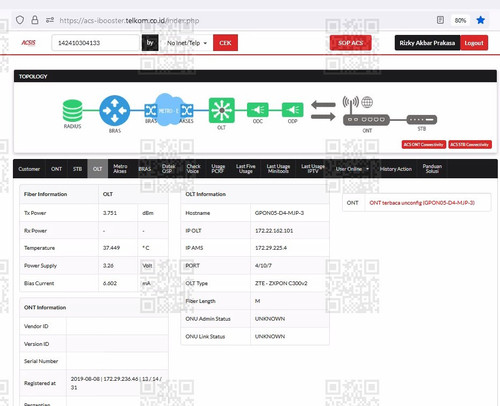Screen dimensions: 500x406
Task: Click the OLT Type ZTE - ZXPON C300v2
Action: pos(281,283)
